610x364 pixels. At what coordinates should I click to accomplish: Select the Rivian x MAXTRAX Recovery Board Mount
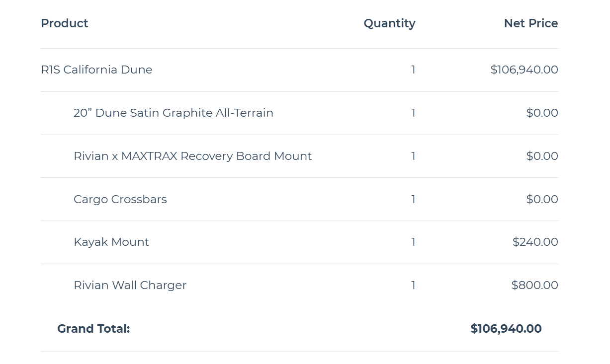[x=192, y=156]
